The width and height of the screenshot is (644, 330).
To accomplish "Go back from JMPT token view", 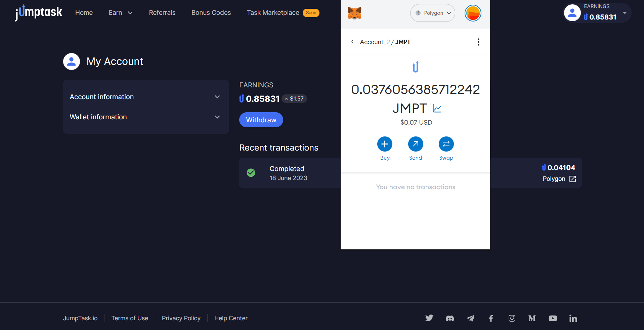I will [x=352, y=42].
